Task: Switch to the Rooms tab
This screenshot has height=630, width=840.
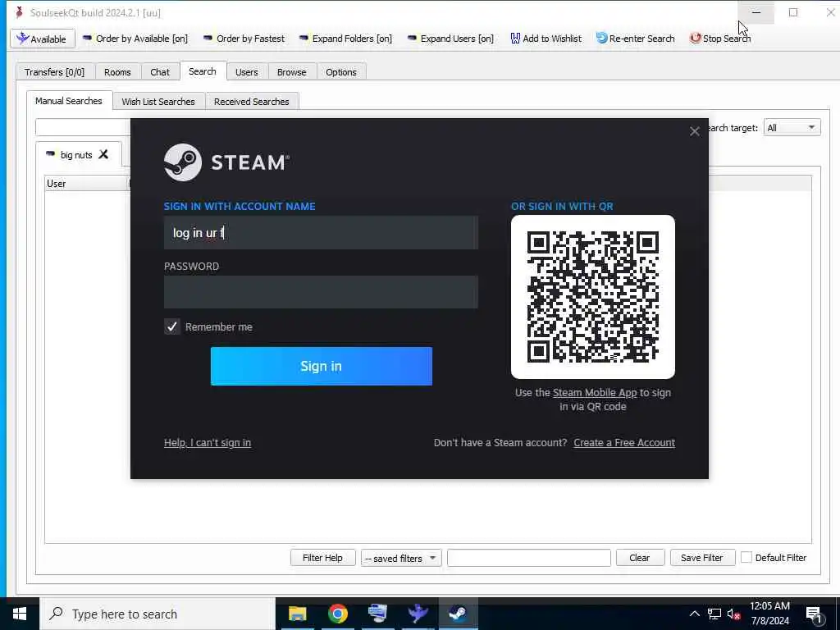Action: (x=117, y=72)
